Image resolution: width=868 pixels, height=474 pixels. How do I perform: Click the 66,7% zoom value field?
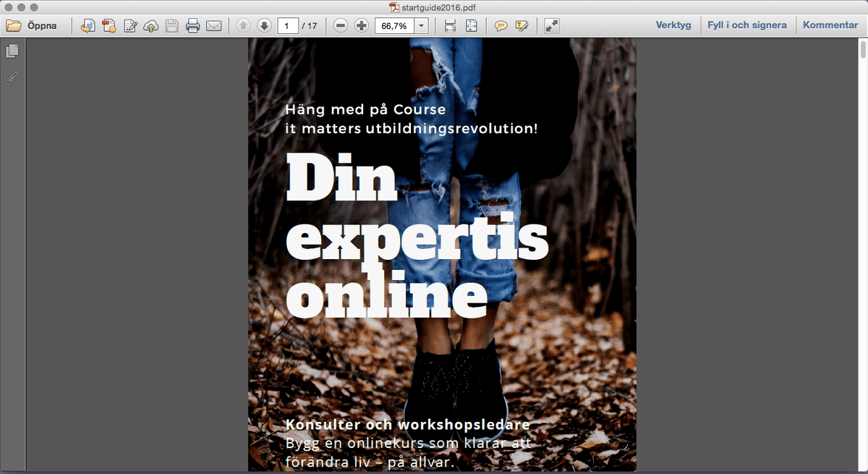click(394, 26)
